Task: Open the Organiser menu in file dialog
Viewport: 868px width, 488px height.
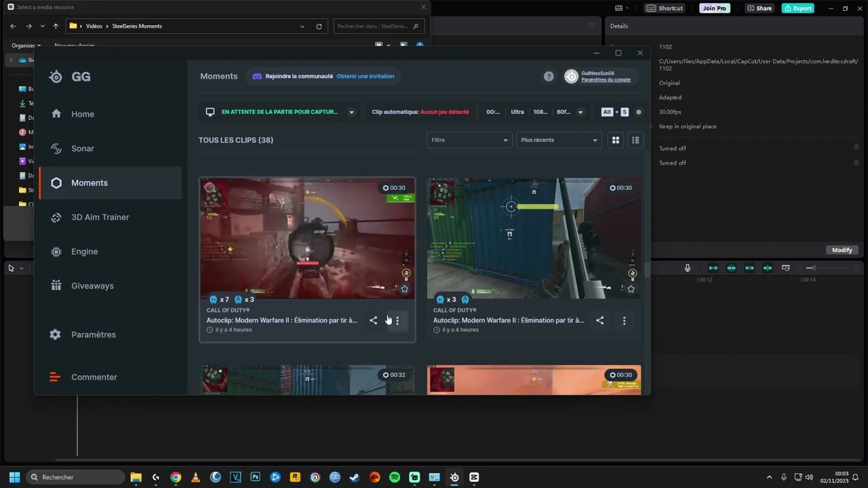Action: 26,46
